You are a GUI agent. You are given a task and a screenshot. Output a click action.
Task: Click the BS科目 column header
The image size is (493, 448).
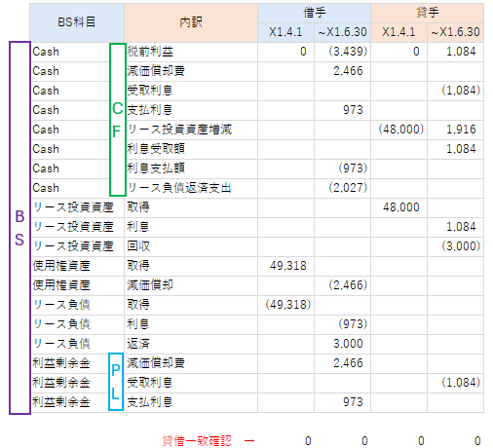pos(77,22)
